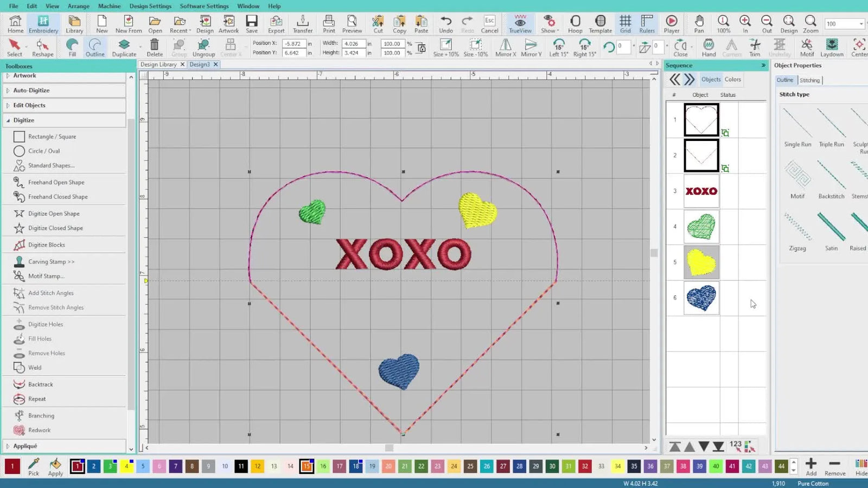Image resolution: width=868 pixels, height=488 pixels.
Task: Click the Colors button in Sequence
Action: click(x=732, y=80)
